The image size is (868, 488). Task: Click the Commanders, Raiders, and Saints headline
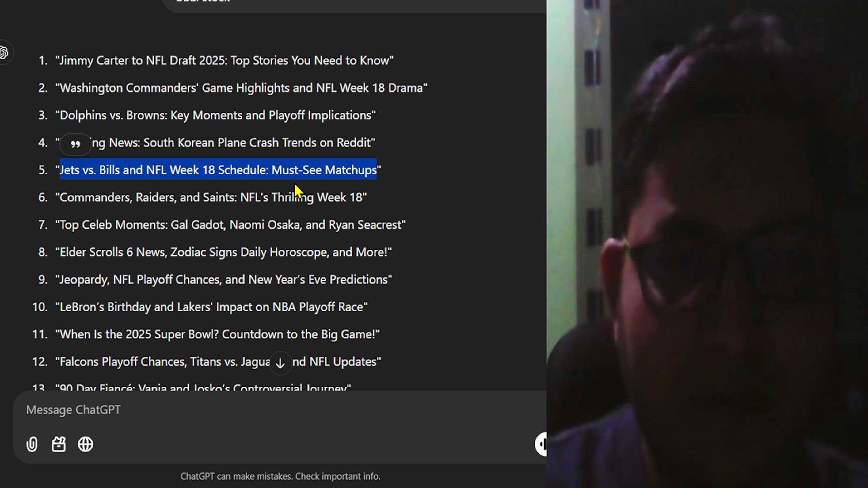211,197
